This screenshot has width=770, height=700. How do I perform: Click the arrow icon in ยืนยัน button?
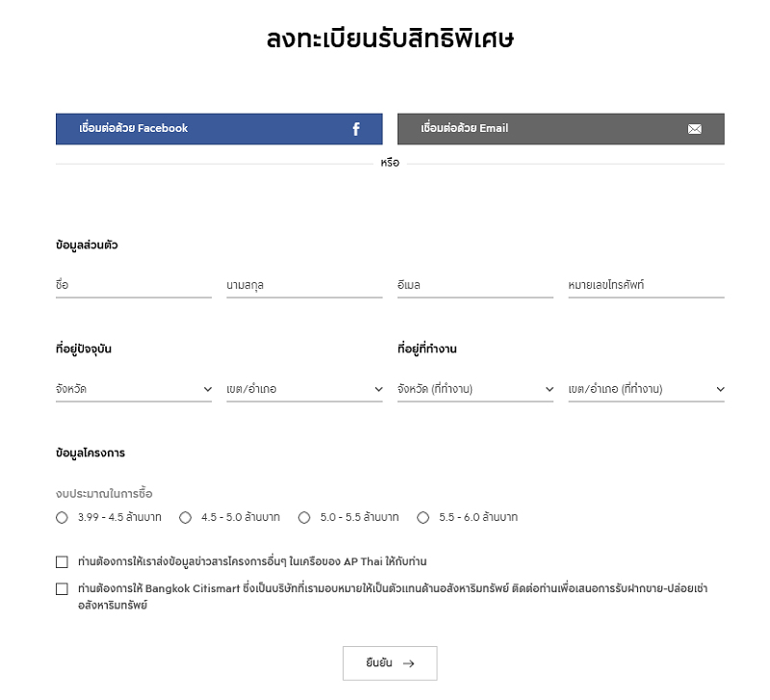(408, 663)
